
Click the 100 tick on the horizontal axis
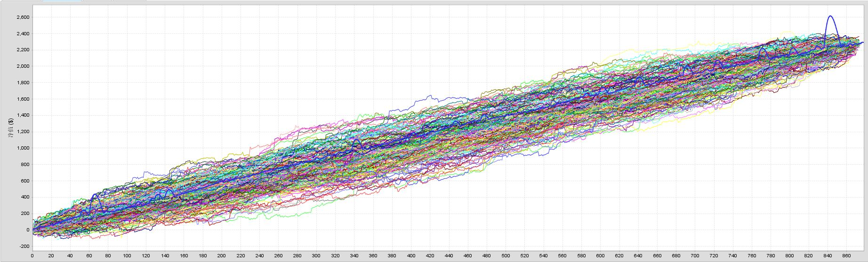point(127,256)
